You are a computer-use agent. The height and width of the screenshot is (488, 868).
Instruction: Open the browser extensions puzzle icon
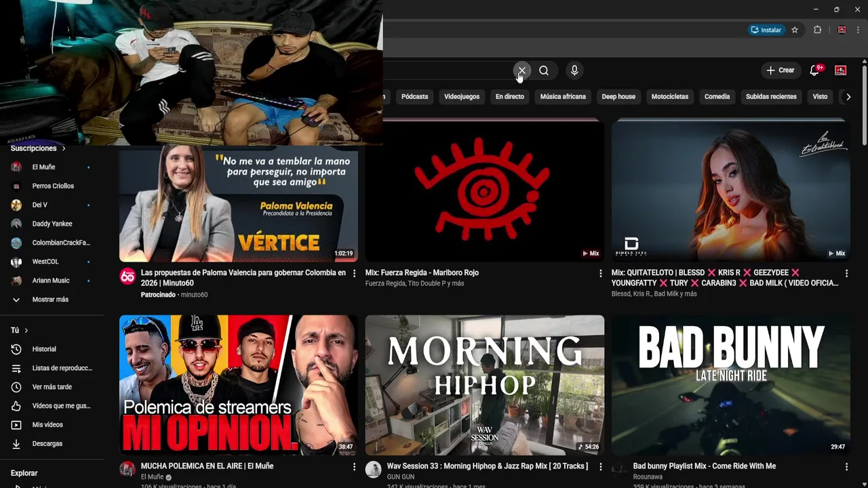pyautogui.click(x=818, y=30)
